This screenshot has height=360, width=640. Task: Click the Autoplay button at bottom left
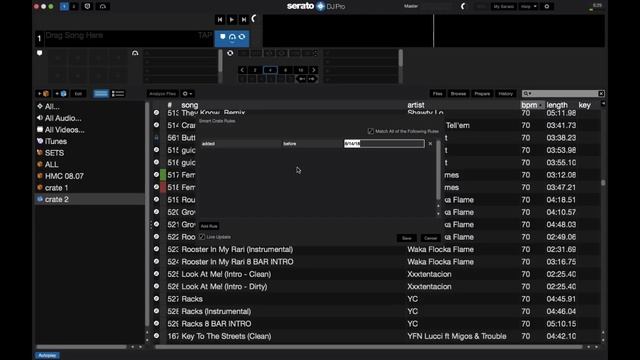tap(47, 356)
